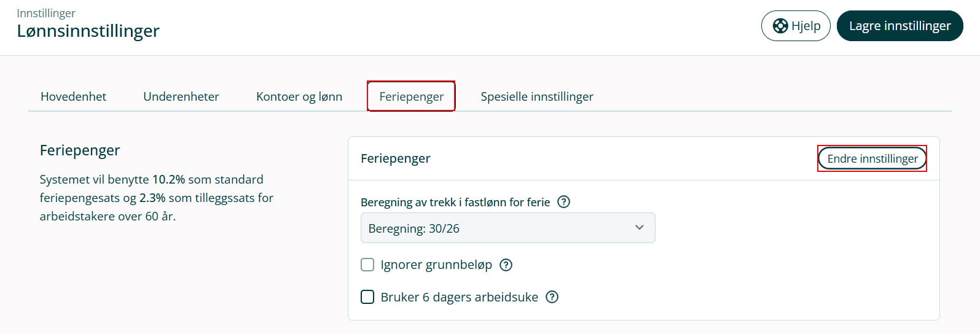Tick the Bruker 6 dagers arbeidsuke checkbox

pos(367,297)
